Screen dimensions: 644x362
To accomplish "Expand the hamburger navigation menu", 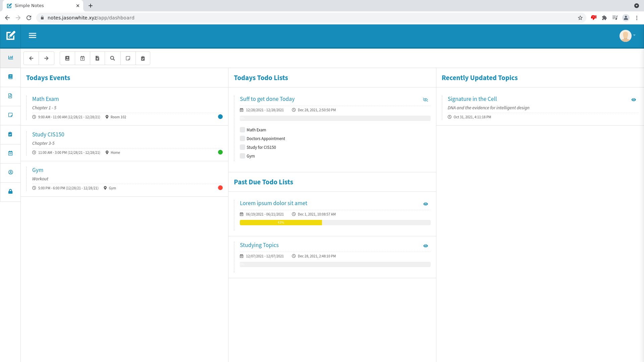I will (33, 36).
